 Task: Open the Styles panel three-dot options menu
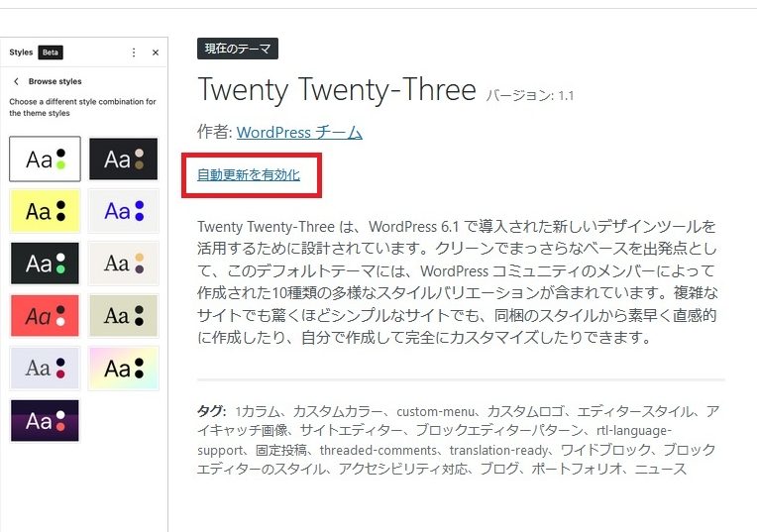[x=134, y=53]
